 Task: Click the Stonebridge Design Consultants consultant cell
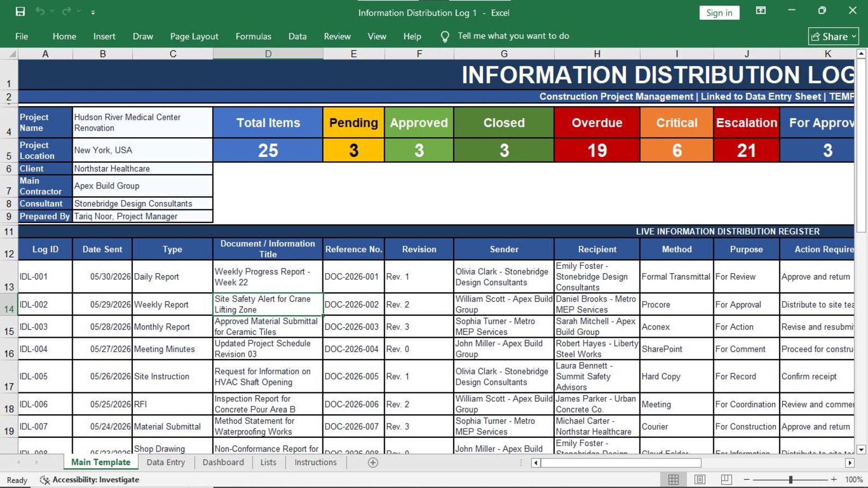[x=143, y=204]
